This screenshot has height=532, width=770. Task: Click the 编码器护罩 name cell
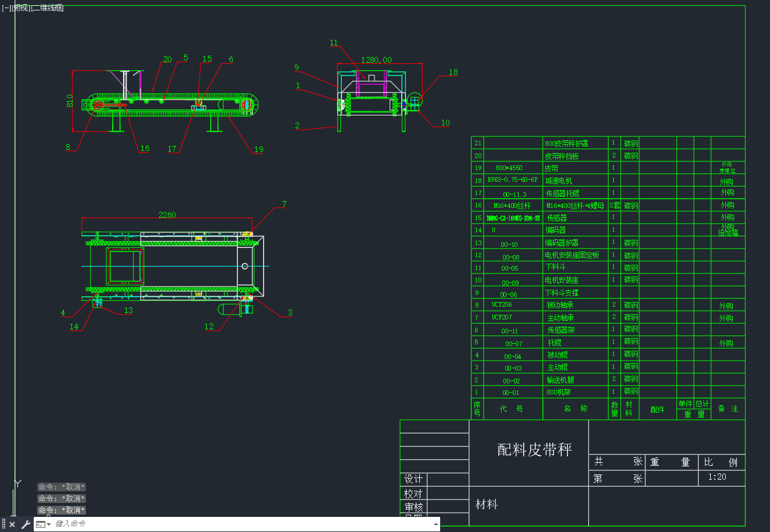[562, 243]
